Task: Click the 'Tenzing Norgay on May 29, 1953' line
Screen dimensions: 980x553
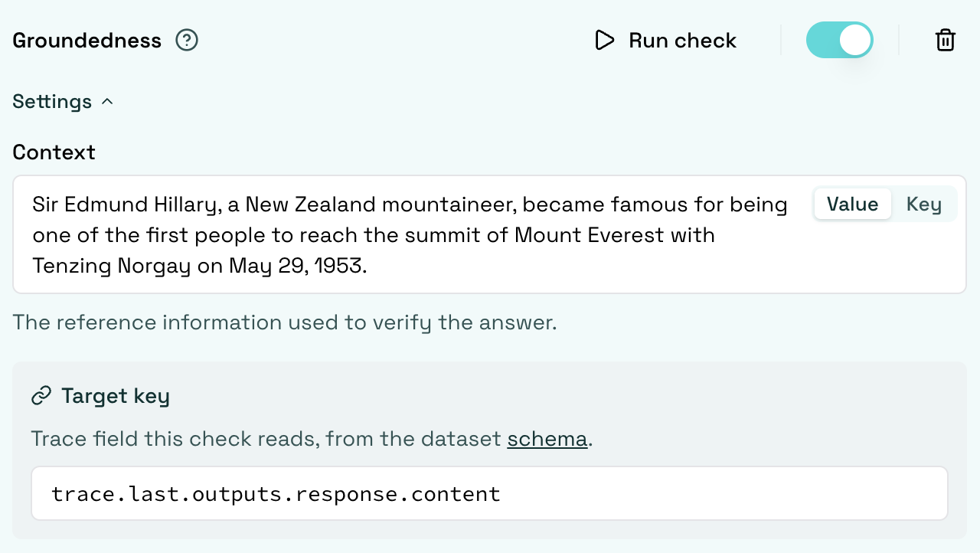Action: click(x=200, y=265)
